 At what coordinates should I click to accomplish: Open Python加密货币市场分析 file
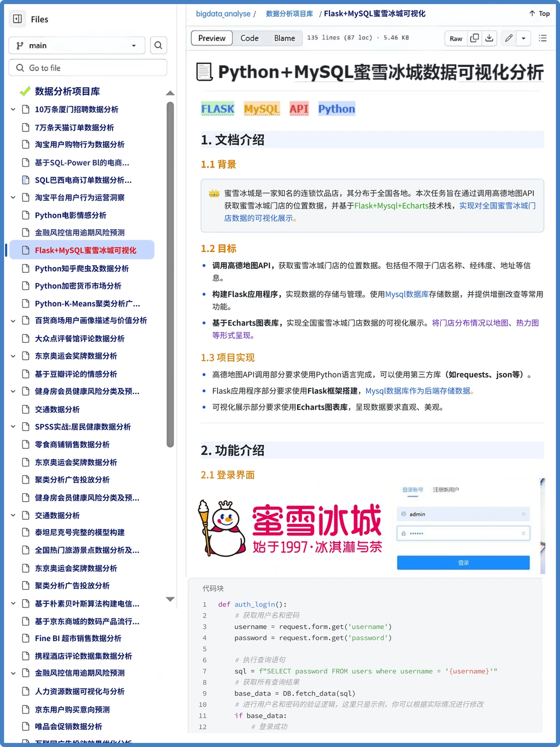[78, 286]
